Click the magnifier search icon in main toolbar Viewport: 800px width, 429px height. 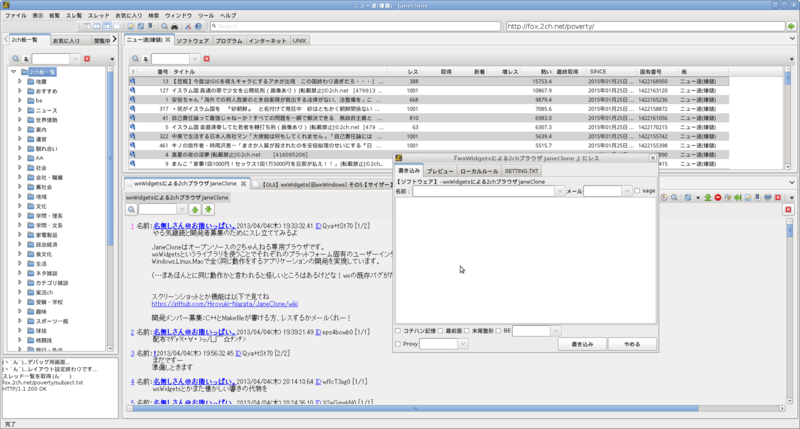pos(164,26)
